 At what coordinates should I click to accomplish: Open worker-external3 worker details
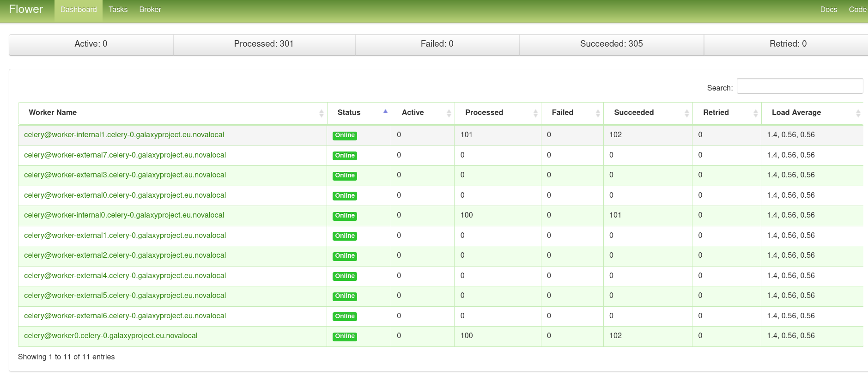[x=125, y=175]
